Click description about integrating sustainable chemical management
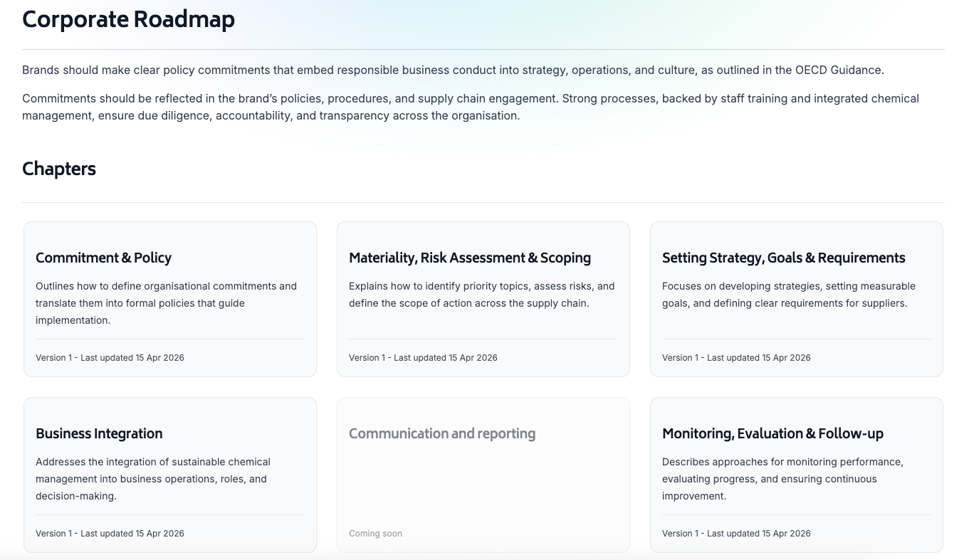Image resolution: width=959 pixels, height=560 pixels. click(x=152, y=479)
